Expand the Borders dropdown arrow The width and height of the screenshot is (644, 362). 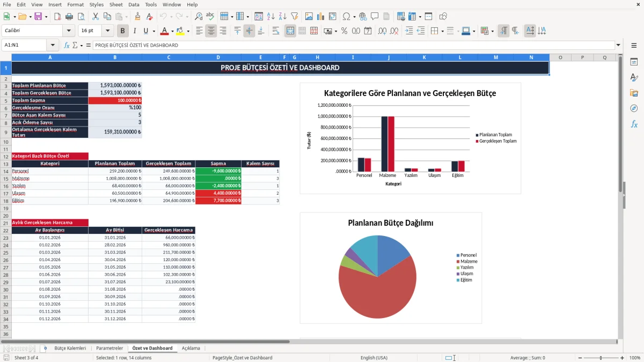(x=442, y=31)
